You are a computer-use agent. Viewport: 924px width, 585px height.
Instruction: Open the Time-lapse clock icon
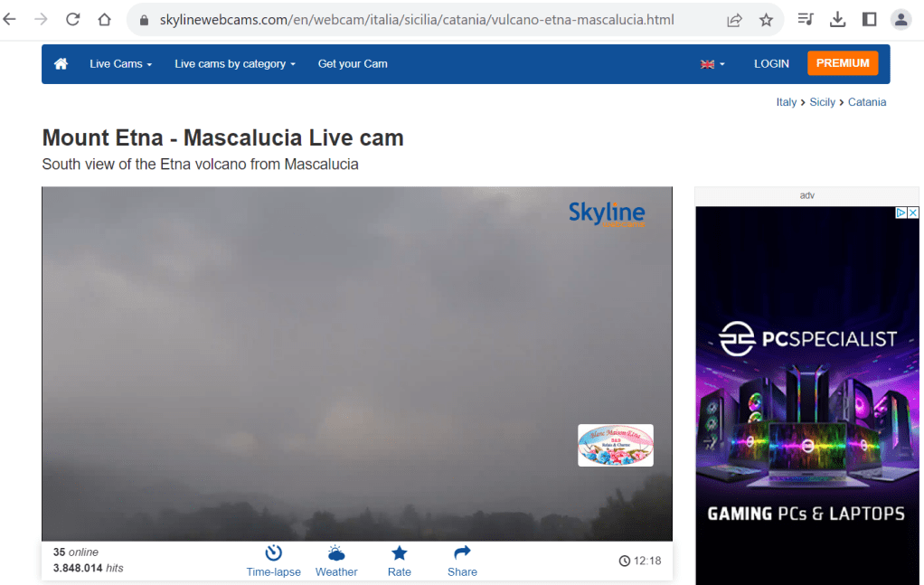click(273, 552)
